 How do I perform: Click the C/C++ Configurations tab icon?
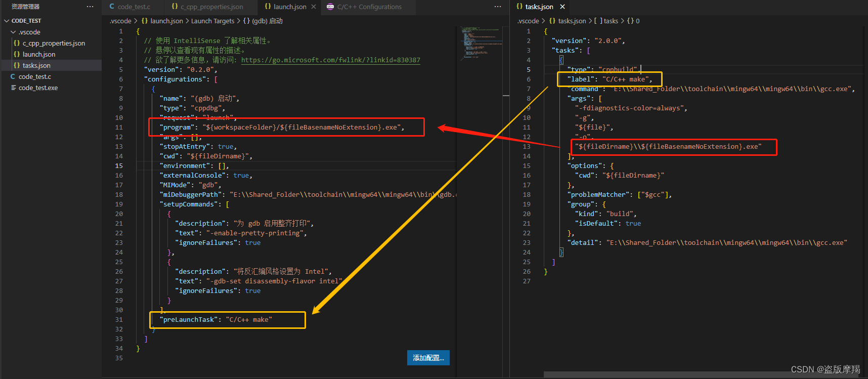pyautogui.click(x=330, y=7)
